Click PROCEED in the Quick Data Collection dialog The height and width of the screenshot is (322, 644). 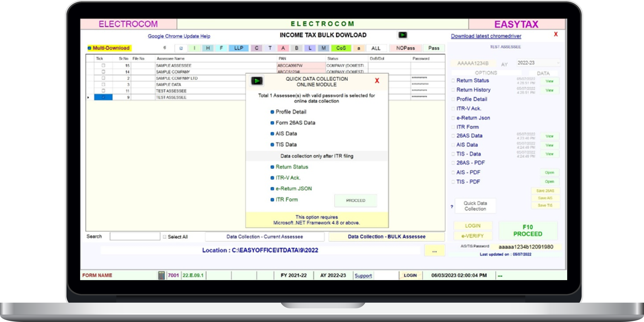tap(355, 201)
